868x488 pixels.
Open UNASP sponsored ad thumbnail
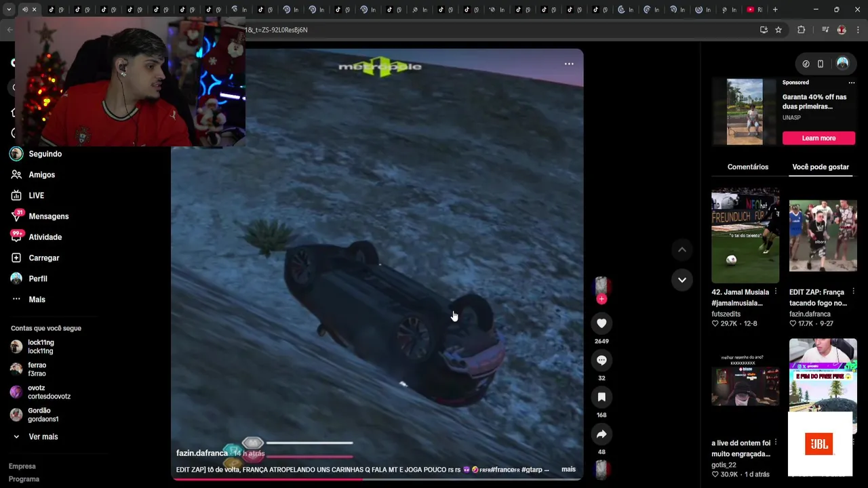[x=745, y=112]
